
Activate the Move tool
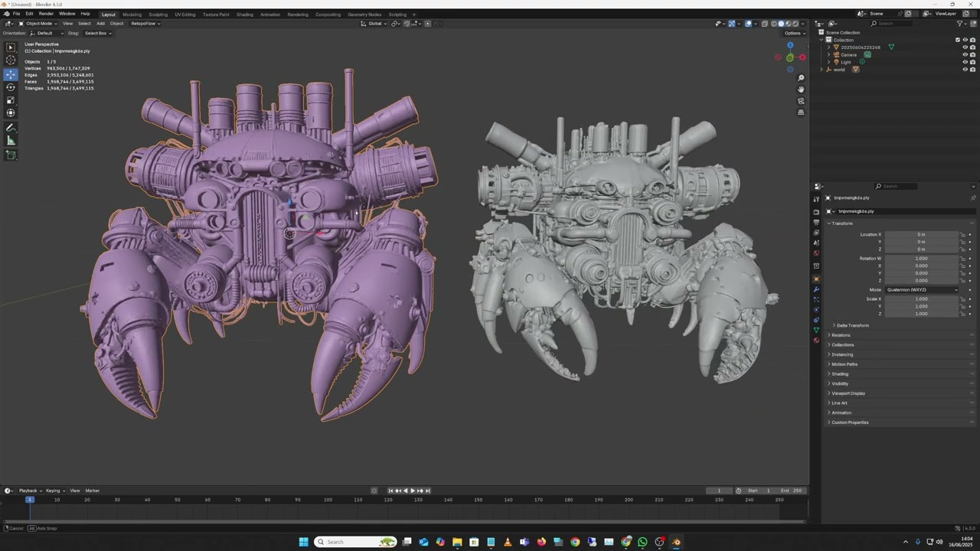[11, 74]
